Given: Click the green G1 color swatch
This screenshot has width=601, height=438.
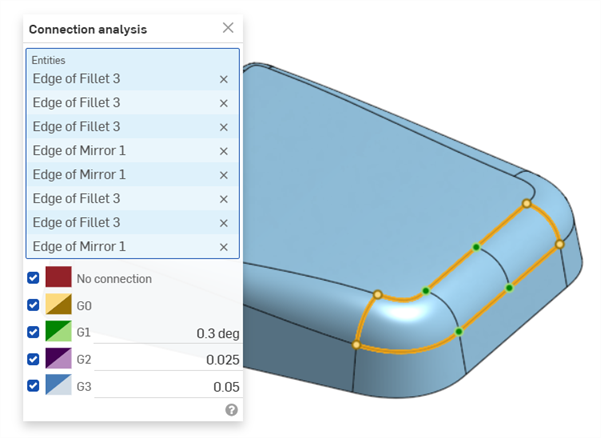Looking at the screenshot, I should point(58,332).
